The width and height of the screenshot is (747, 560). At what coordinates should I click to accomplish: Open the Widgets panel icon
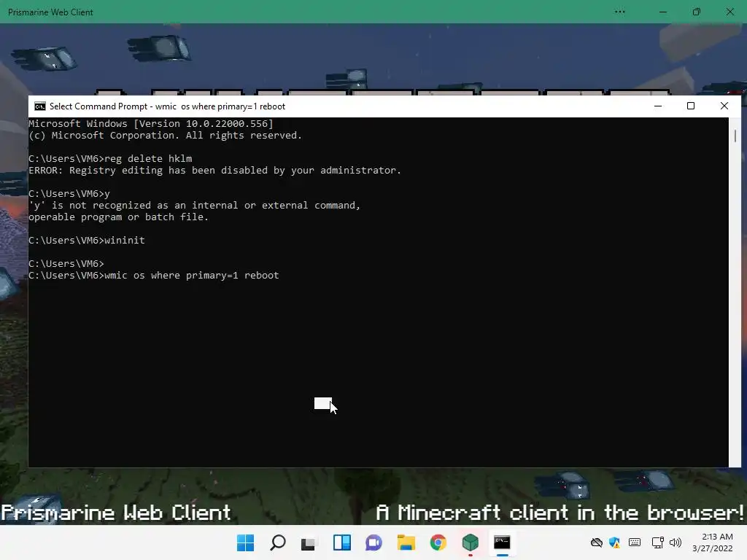[x=342, y=542]
